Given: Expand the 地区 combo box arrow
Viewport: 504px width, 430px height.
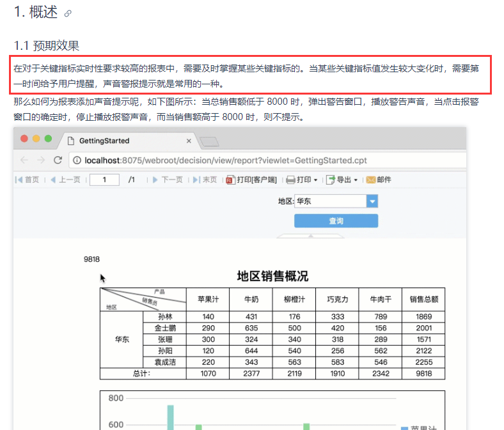Looking at the screenshot, I should (x=372, y=201).
